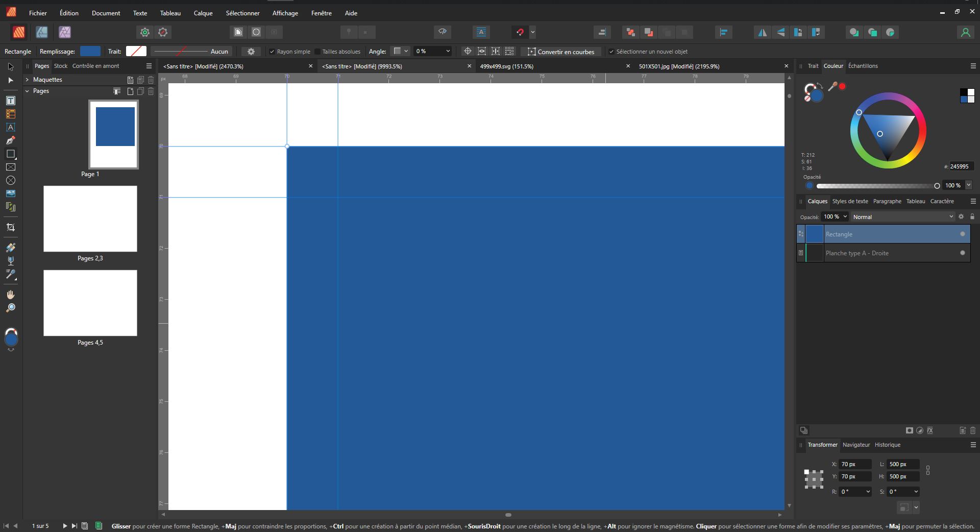This screenshot has height=532, width=980.
Task: Switch to the Photo persona
Action: click(65, 32)
